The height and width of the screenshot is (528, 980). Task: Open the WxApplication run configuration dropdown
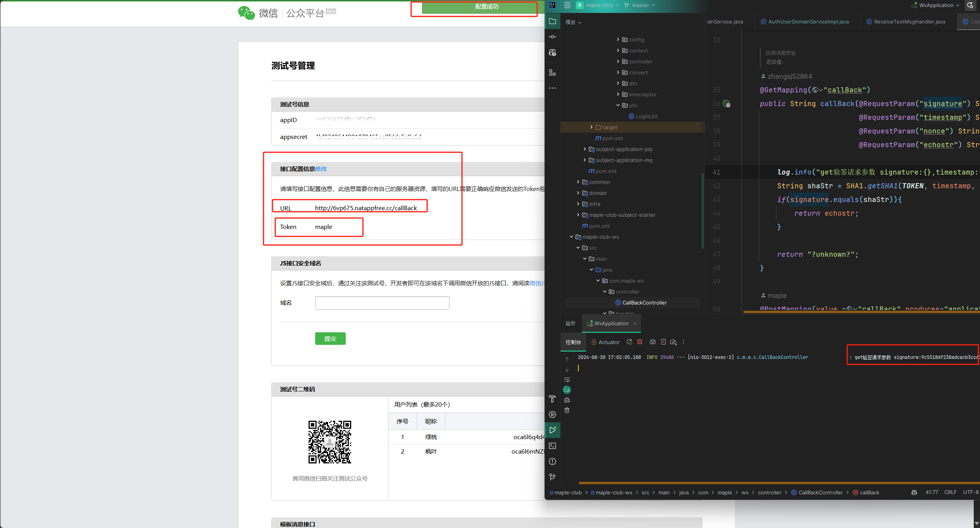(935, 5)
